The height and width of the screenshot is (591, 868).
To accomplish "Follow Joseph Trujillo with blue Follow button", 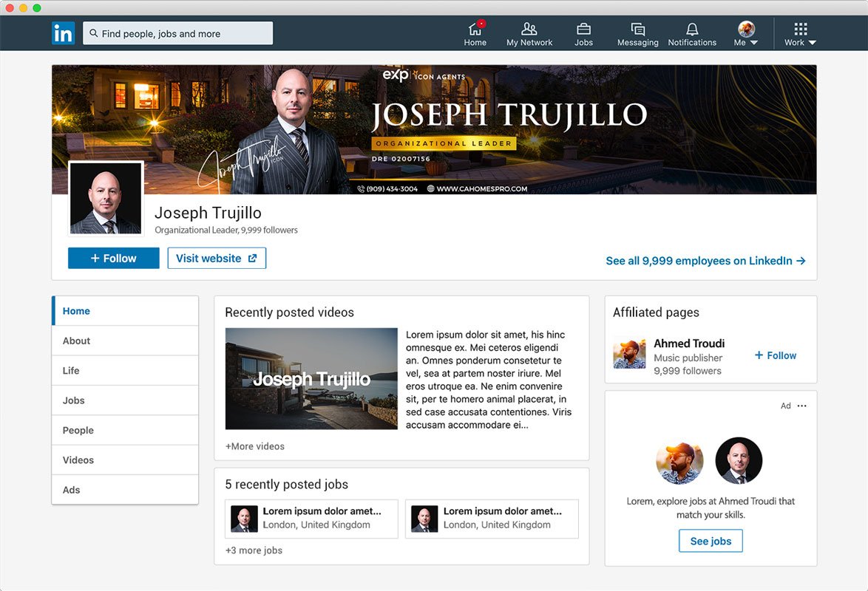I will (113, 258).
